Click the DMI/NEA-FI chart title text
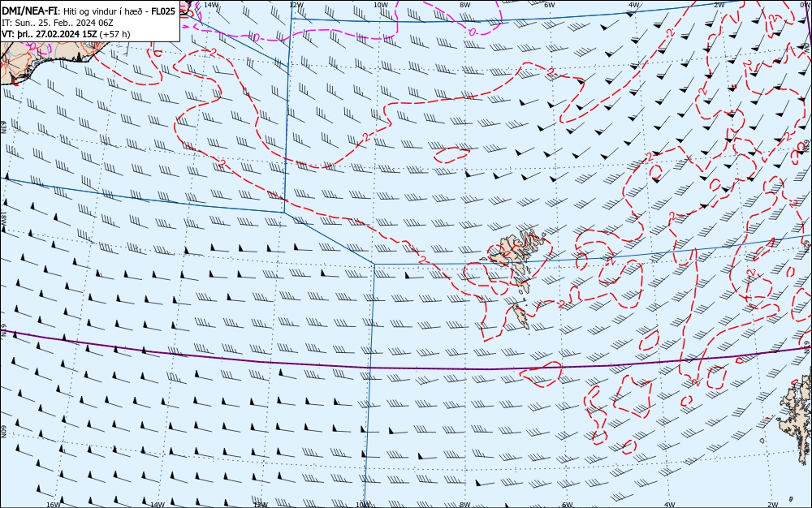The image size is (812, 508). (x=29, y=11)
